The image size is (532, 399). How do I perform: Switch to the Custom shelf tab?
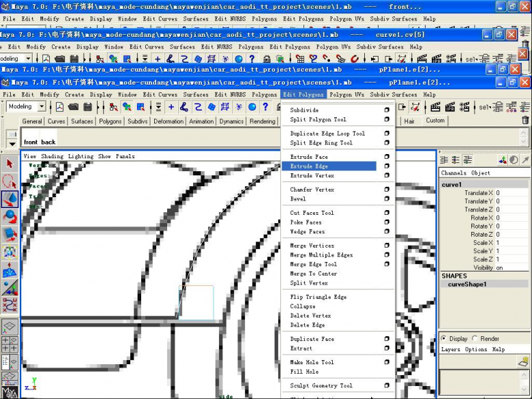click(435, 121)
